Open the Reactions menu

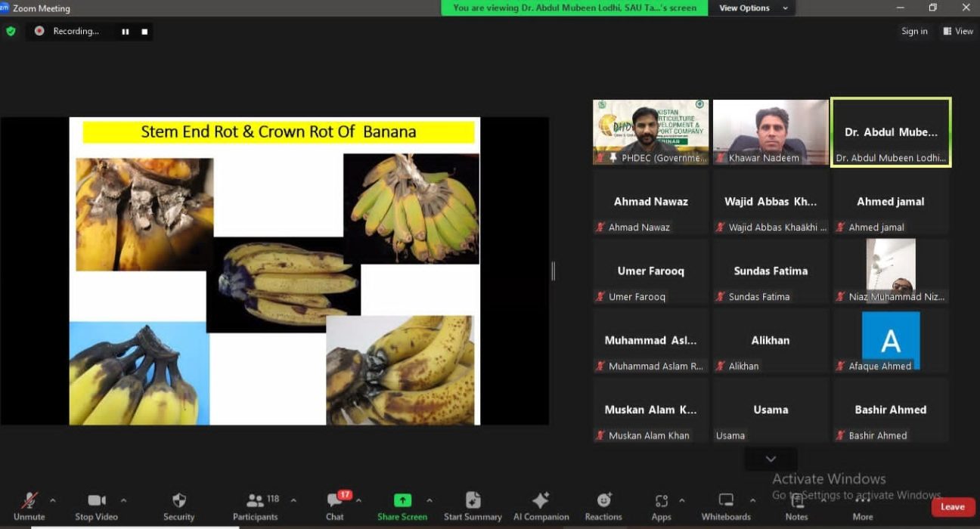point(603,501)
